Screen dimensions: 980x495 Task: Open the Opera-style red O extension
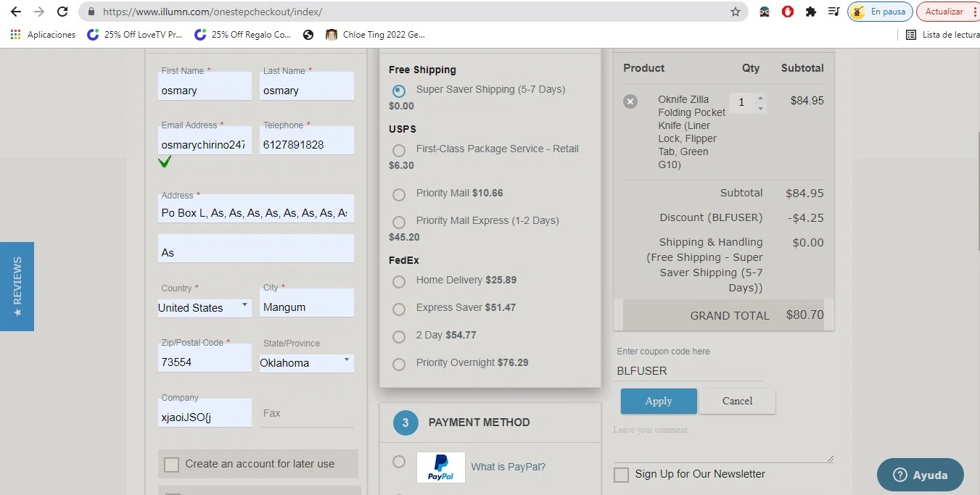click(x=787, y=12)
